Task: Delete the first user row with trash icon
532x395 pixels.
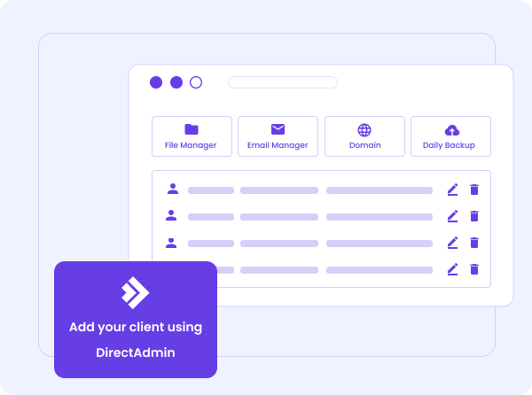Action: click(x=474, y=190)
